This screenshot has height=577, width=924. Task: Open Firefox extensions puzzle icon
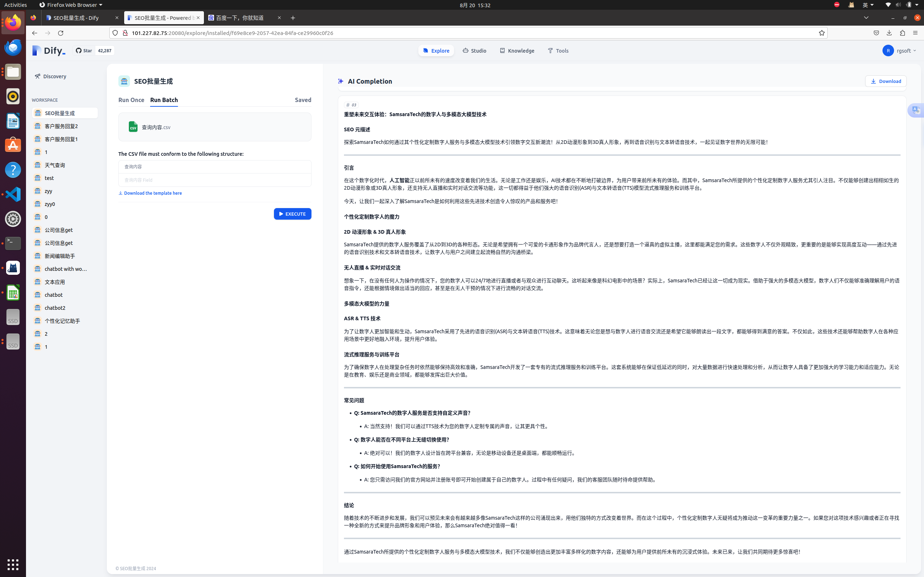[902, 33]
